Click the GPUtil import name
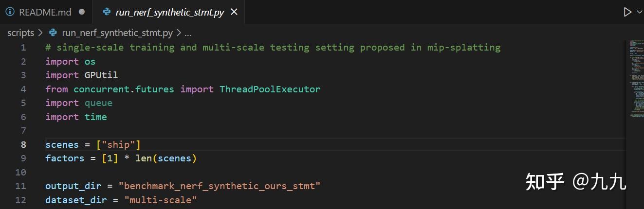Image resolution: width=644 pixels, height=209 pixels. (101, 75)
